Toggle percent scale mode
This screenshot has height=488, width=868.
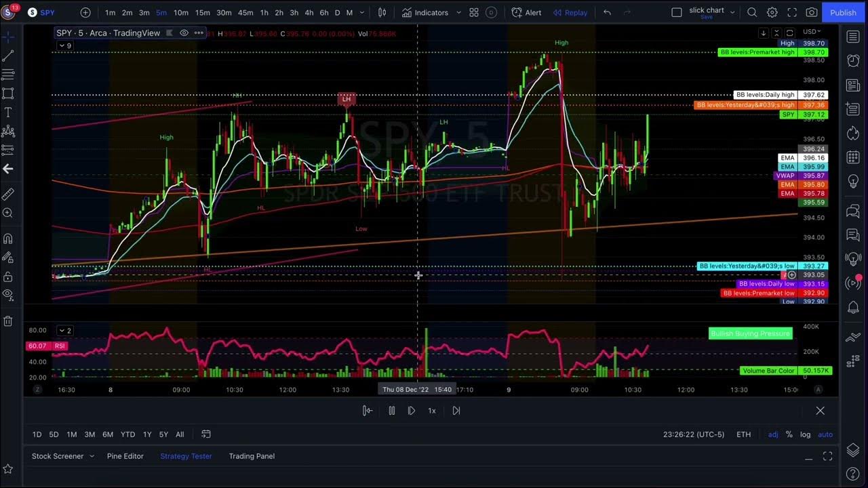[789, 434]
